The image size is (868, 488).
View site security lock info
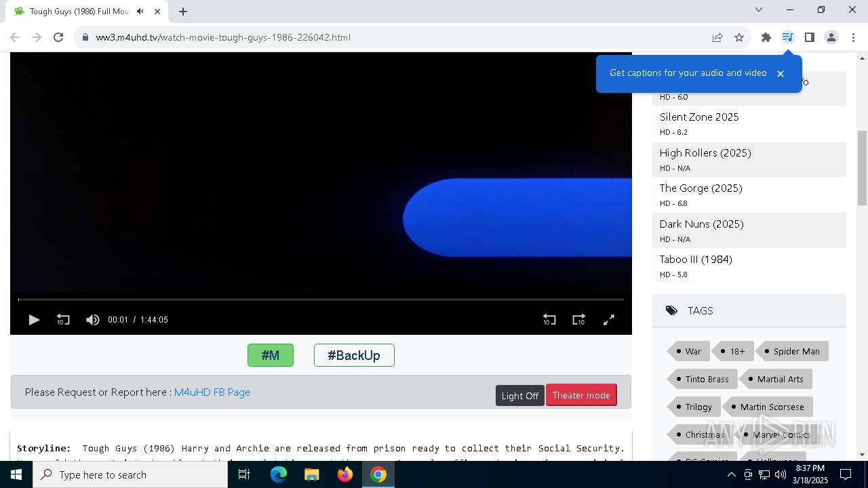click(x=85, y=37)
